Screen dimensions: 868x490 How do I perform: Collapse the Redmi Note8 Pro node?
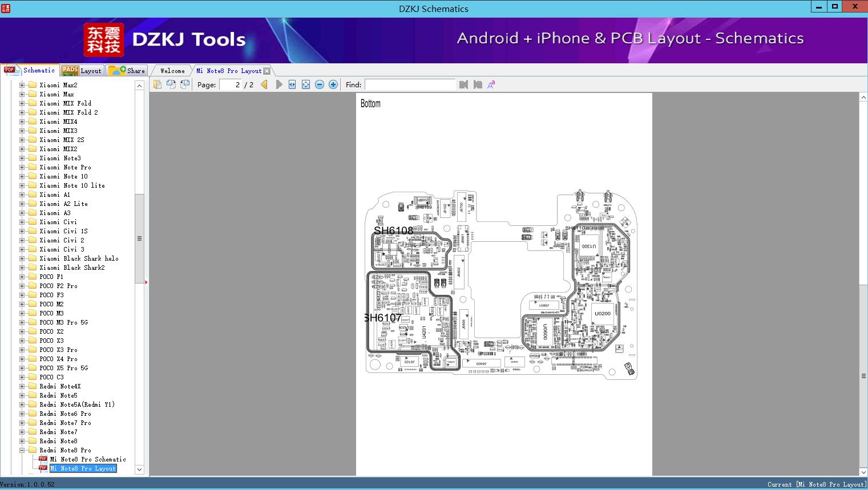[x=22, y=450]
